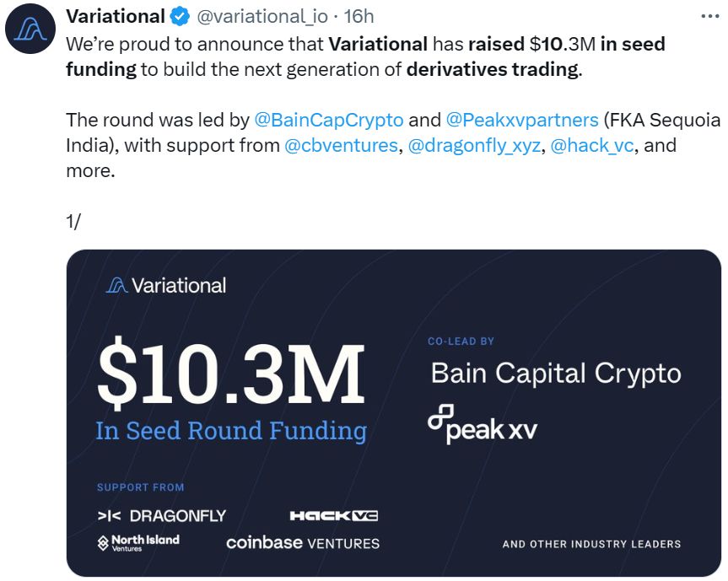This screenshot has width=728, height=581.
Task: Open the @dragonfly_xyz mention
Action: (x=475, y=145)
